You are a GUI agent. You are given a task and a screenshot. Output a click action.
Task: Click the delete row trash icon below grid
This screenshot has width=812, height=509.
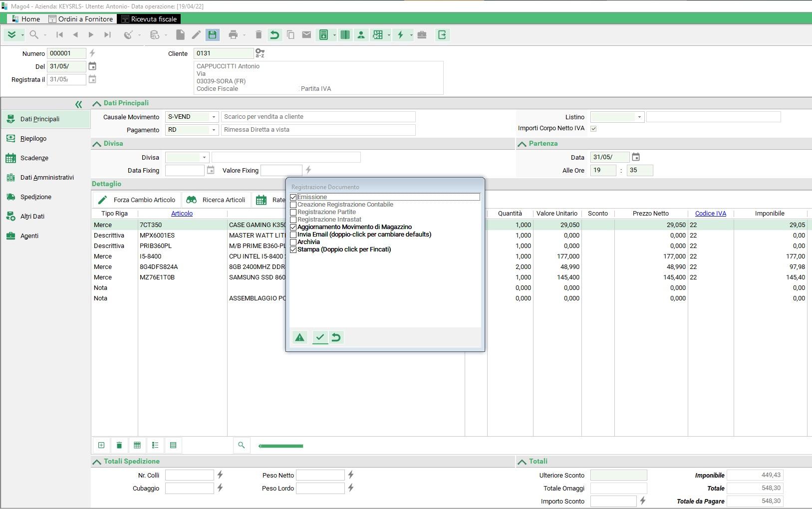pos(119,445)
